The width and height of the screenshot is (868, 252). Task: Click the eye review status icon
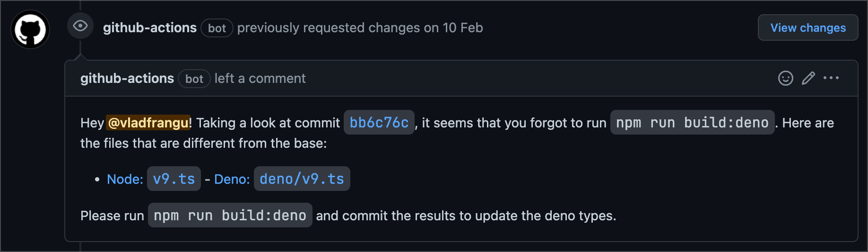[80, 26]
